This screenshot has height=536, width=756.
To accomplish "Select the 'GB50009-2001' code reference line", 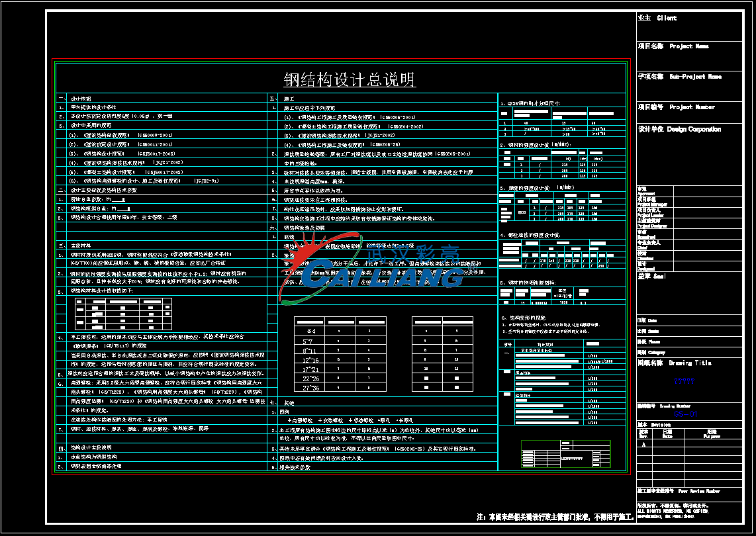I will 120,135.
